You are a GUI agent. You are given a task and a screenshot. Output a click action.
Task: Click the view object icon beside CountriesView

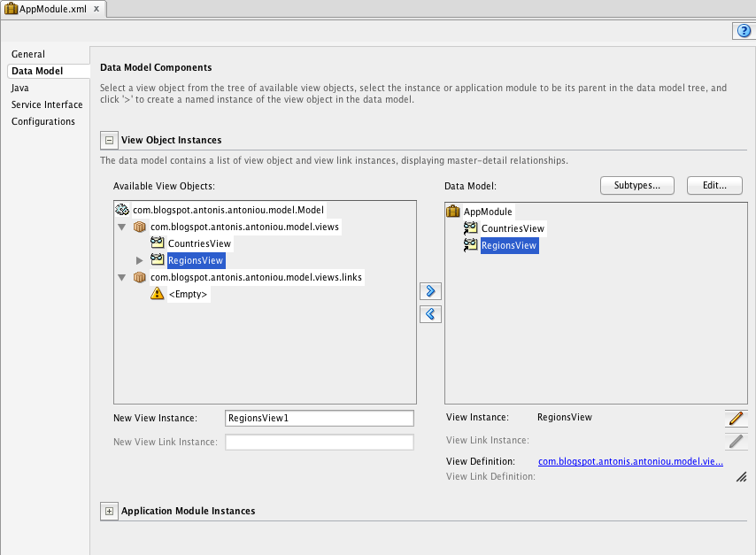click(x=155, y=243)
